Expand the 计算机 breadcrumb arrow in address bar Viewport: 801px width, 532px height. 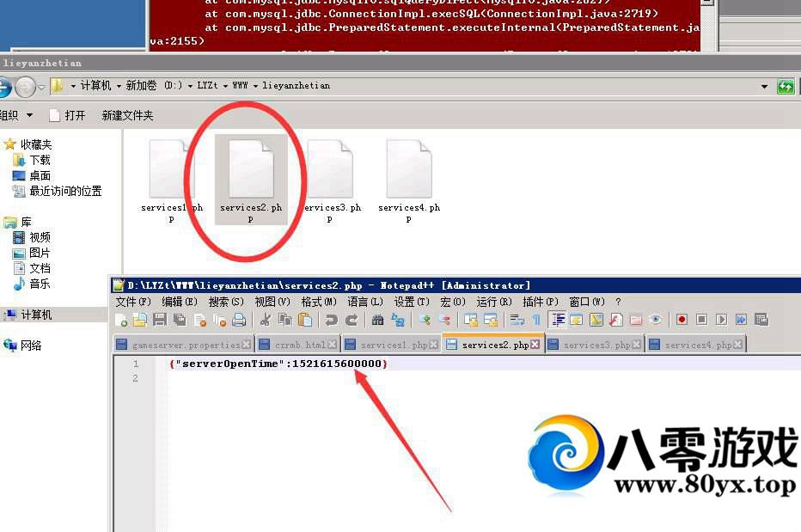118,86
